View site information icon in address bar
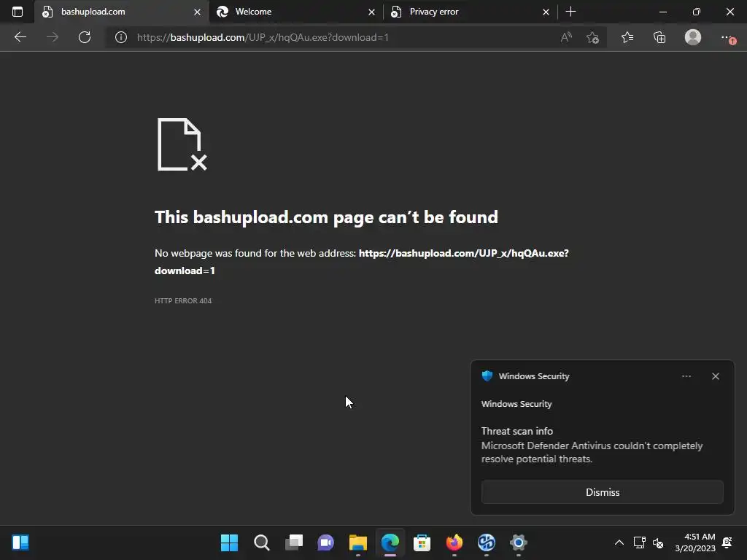The height and width of the screenshot is (560, 747). [x=121, y=37]
